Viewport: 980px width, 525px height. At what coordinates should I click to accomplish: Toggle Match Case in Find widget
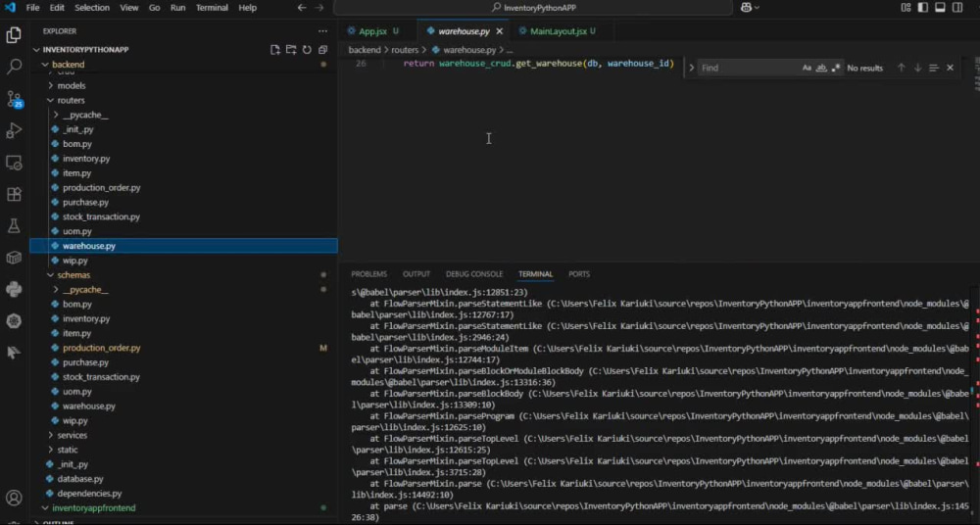coord(807,68)
